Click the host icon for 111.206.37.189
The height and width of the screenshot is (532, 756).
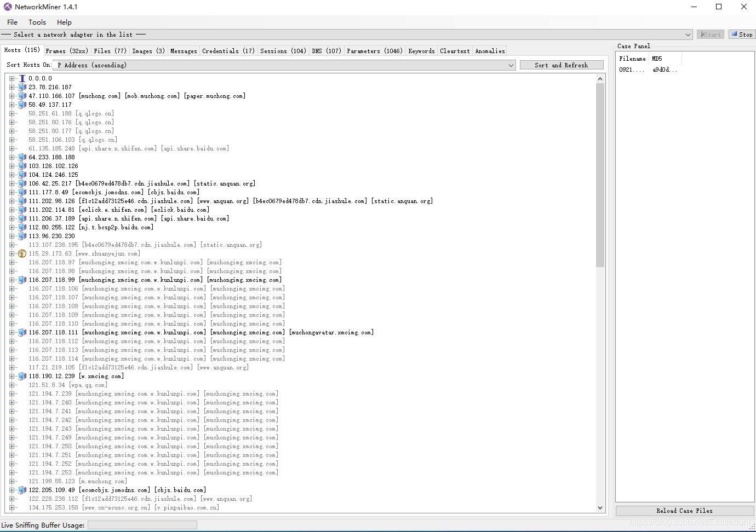(22, 218)
